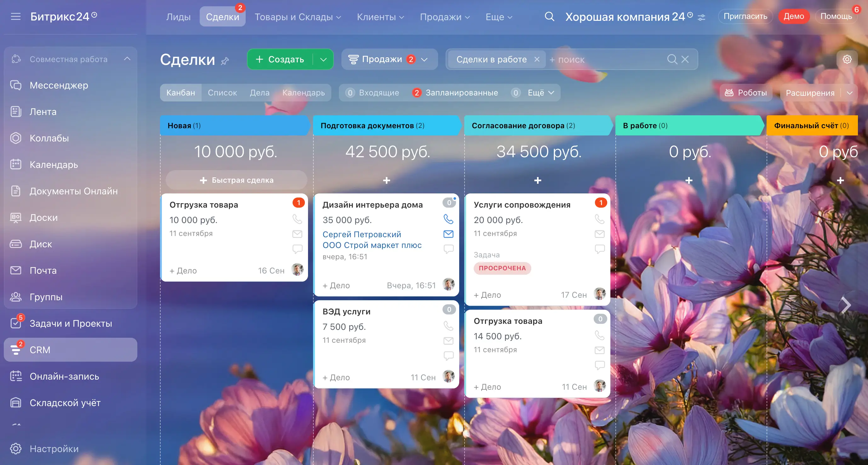This screenshot has height=465, width=868.
Task: Expand the Создать button dropdown arrow
Action: tap(323, 60)
